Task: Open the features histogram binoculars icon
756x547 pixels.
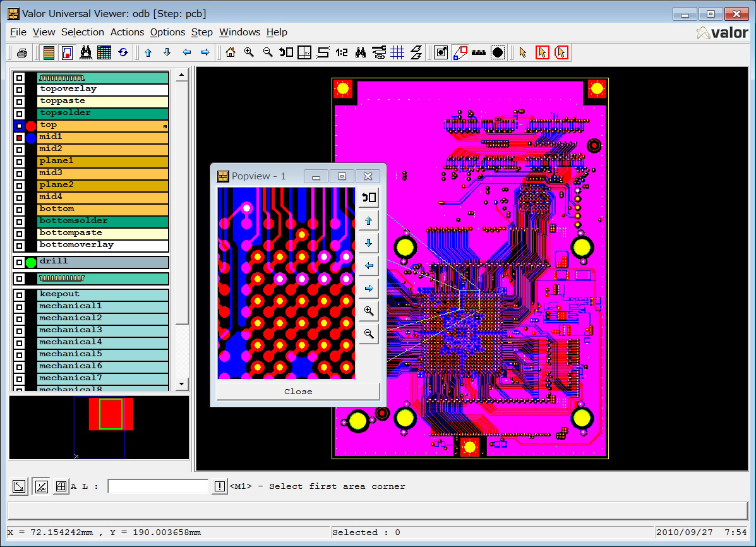Action: click(86, 52)
